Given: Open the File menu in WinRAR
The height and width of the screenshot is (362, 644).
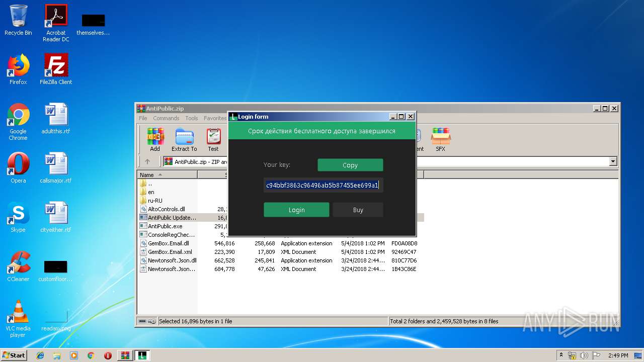Looking at the screenshot, I should (x=143, y=118).
